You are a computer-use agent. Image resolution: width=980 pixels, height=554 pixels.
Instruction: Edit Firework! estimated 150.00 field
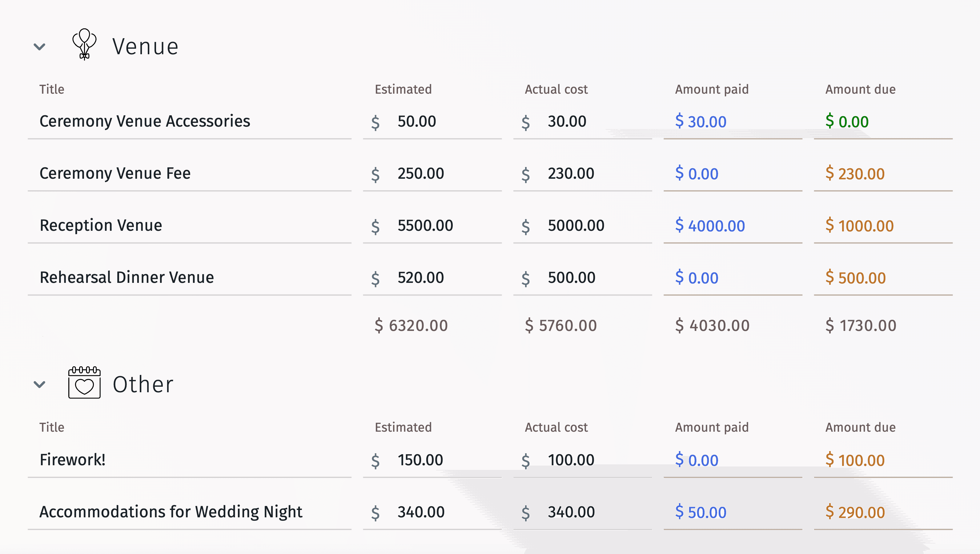click(x=420, y=460)
